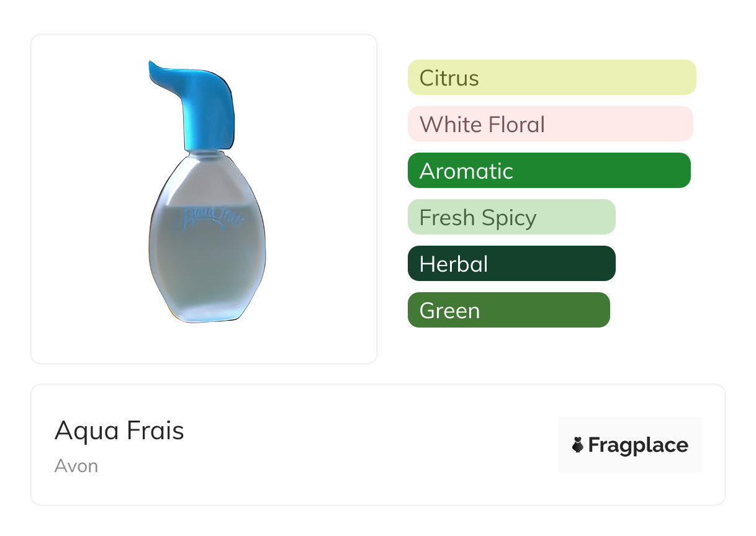Click the Fragplace wordmark text

pos(638,445)
